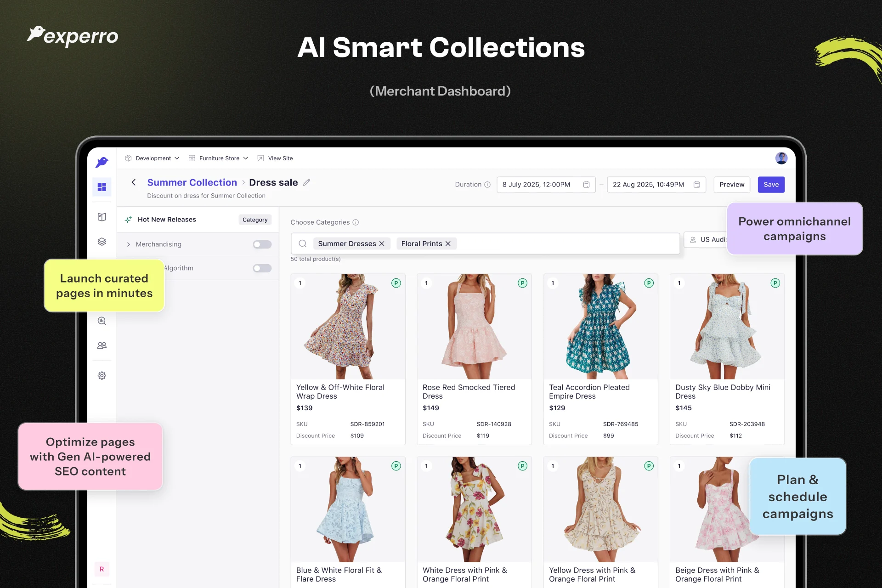
Task: Open the book icon in sidebar
Action: click(102, 217)
